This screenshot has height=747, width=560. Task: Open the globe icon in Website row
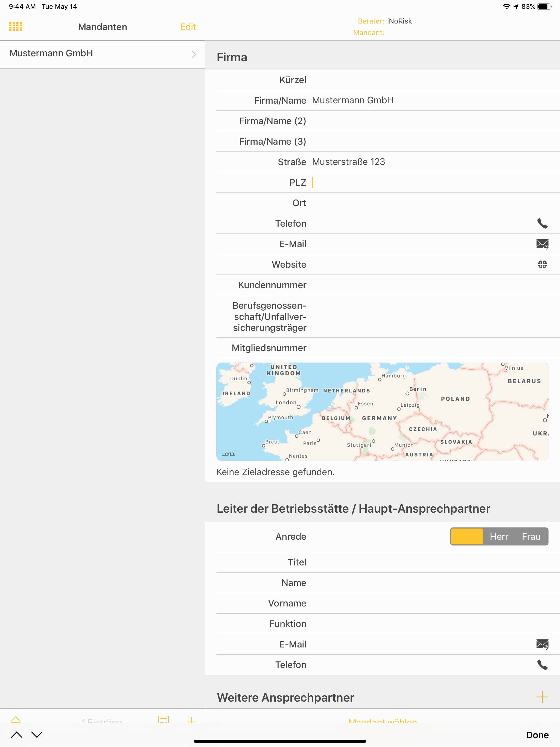[542, 264]
